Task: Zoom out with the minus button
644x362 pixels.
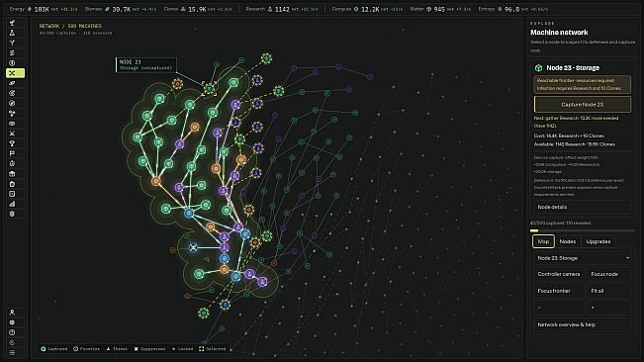Action: [559, 308]
